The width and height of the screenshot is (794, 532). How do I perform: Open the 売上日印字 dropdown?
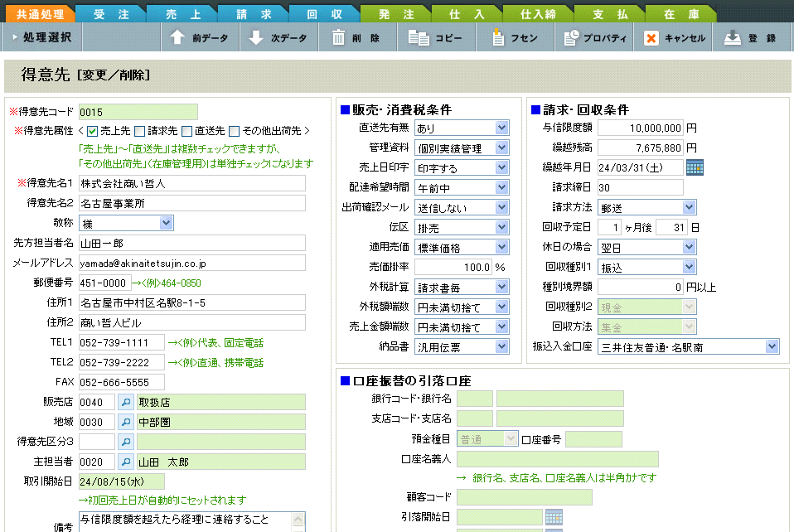(501, 167)
